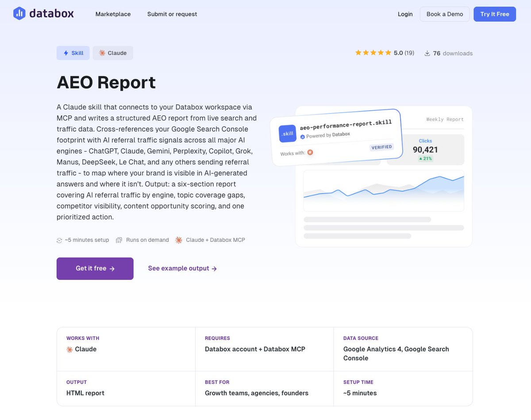Click the BEST FOR label
Screen dimensions: 531x420
pos(217,382)
